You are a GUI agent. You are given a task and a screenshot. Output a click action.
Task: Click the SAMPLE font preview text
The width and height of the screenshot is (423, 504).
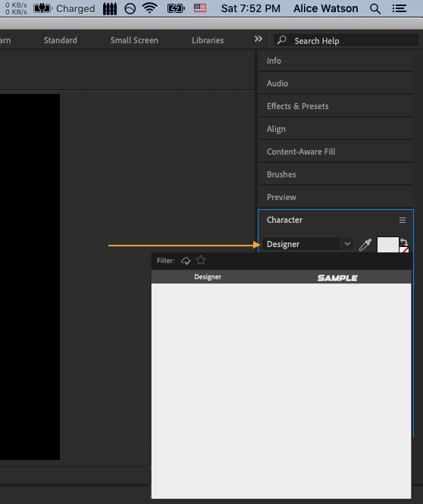tap(337, 278)
